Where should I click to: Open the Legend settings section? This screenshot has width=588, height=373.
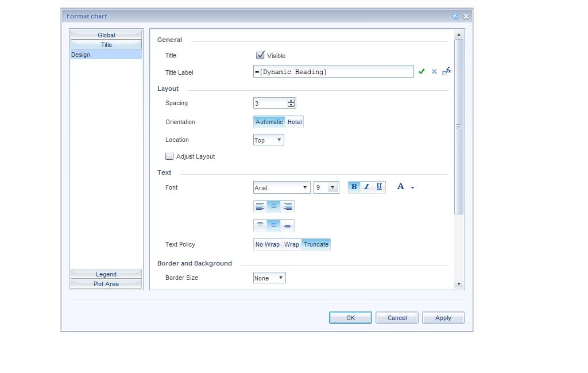(106, 274)
